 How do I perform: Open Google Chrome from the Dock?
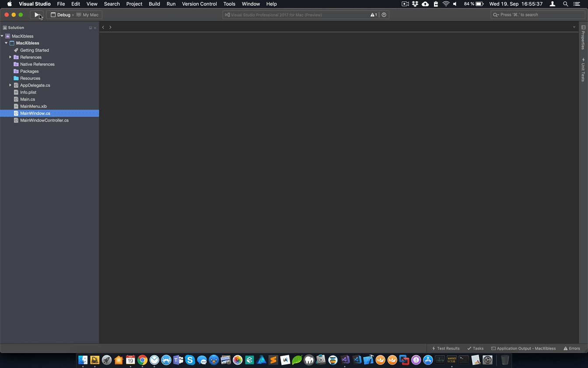tap(142, 360)
